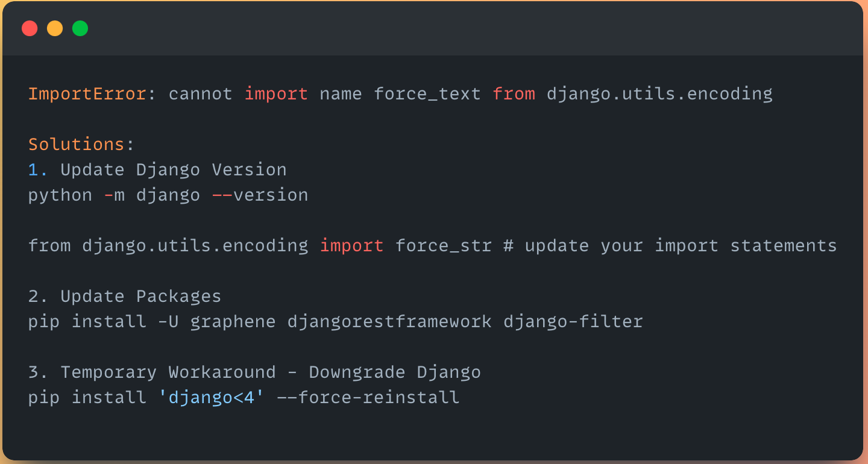Click the red 'from' keyword in error line

click(x=514, y=94)
